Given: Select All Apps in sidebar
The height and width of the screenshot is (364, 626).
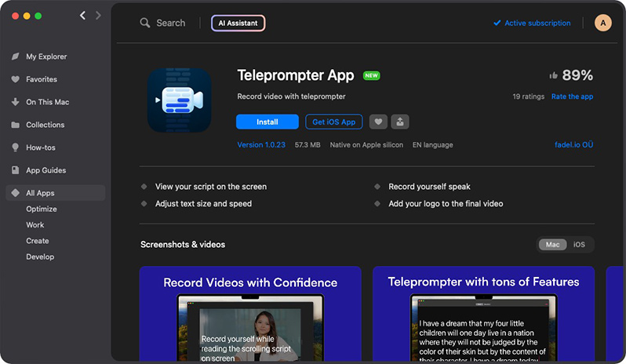Looking at the screenshot, I should tap(56, 193).
